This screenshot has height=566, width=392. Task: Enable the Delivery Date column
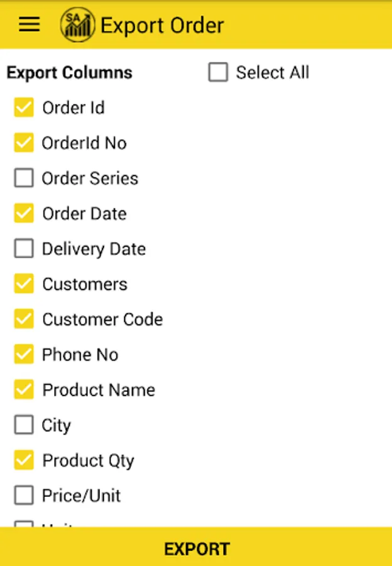pos(24,248)
